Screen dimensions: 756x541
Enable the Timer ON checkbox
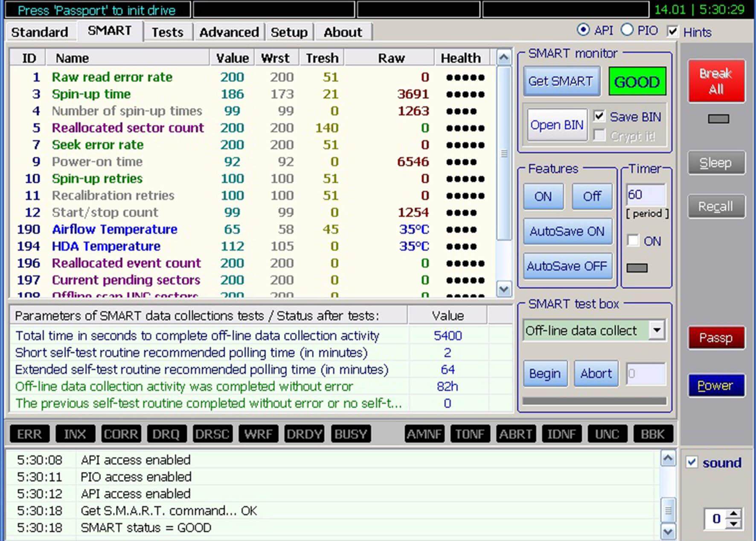click(x=633, y=241)
